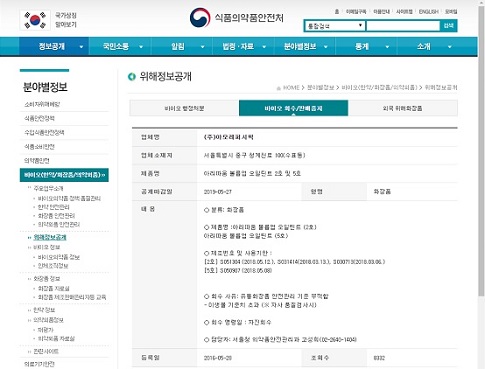Screen dimensions: 485x369
Task: Collapse the highlighted 바이오(한약/화장품/의약외품) sidebar section
Action: pyautogui.click(x=64, y=175)
